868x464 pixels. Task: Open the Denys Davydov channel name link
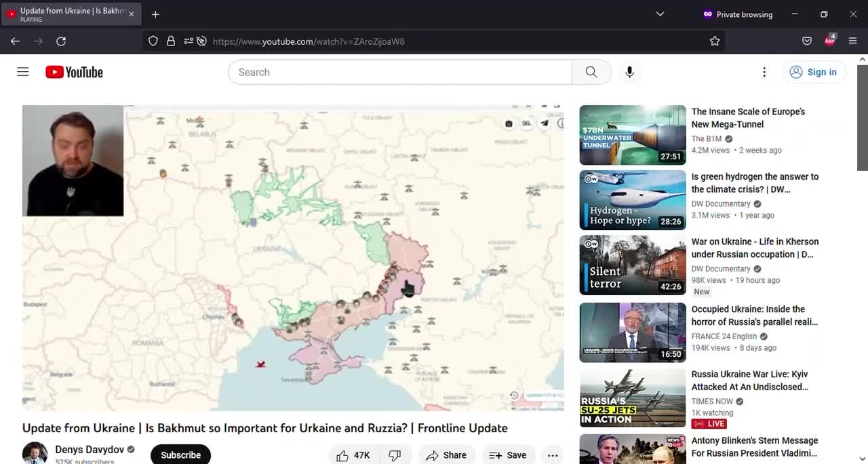coord(90,450)
